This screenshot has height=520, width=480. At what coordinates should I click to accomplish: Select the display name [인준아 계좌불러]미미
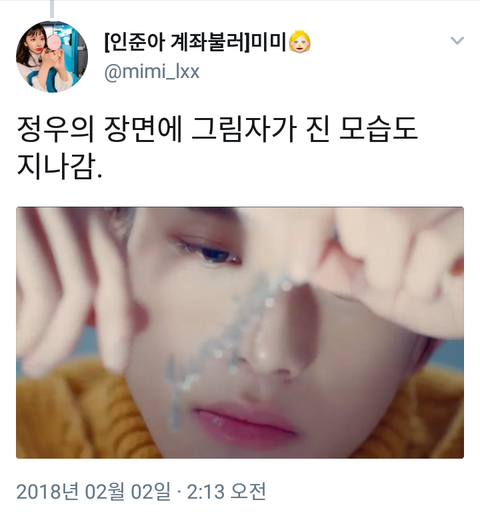195,42
